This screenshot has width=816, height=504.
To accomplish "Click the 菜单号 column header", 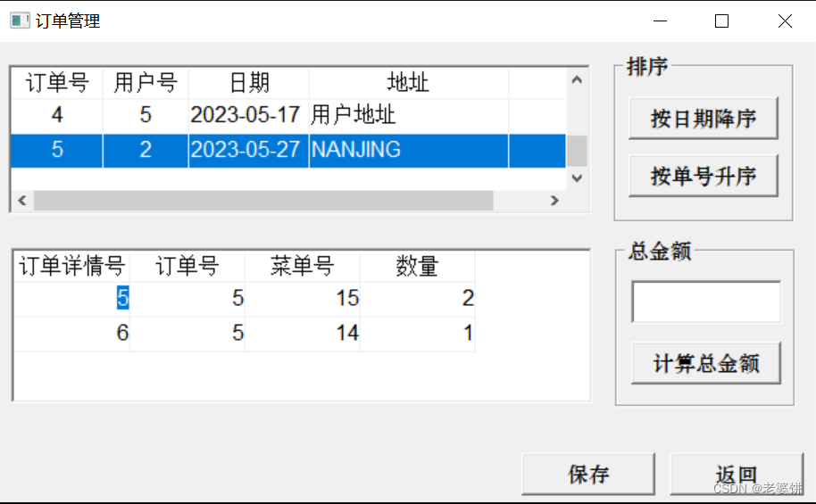I will 303,266.
